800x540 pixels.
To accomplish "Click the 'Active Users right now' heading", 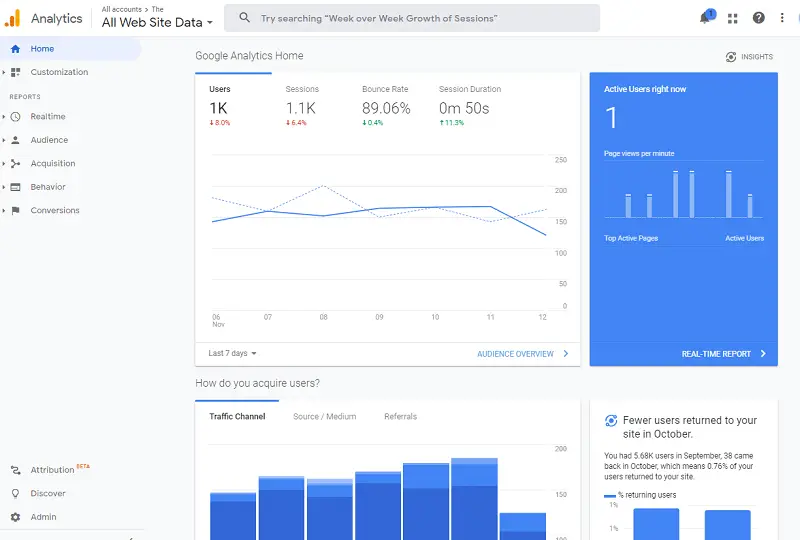I will 645,89.
